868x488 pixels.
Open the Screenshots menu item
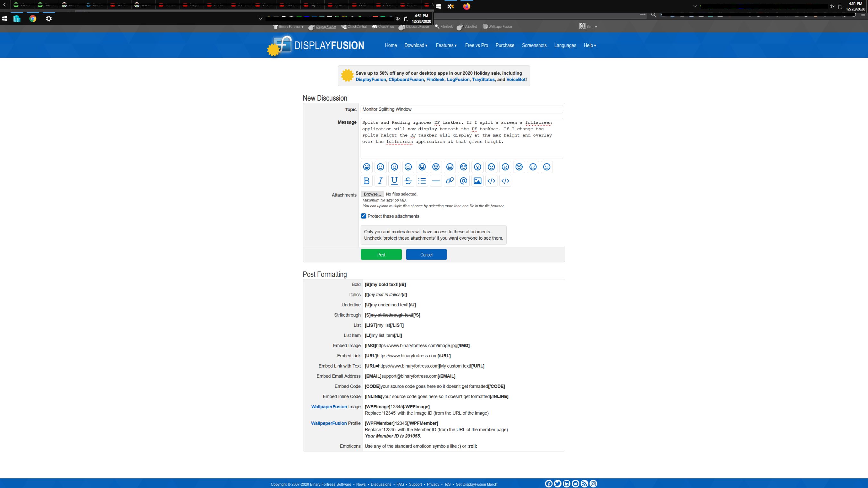coord(534,45)
